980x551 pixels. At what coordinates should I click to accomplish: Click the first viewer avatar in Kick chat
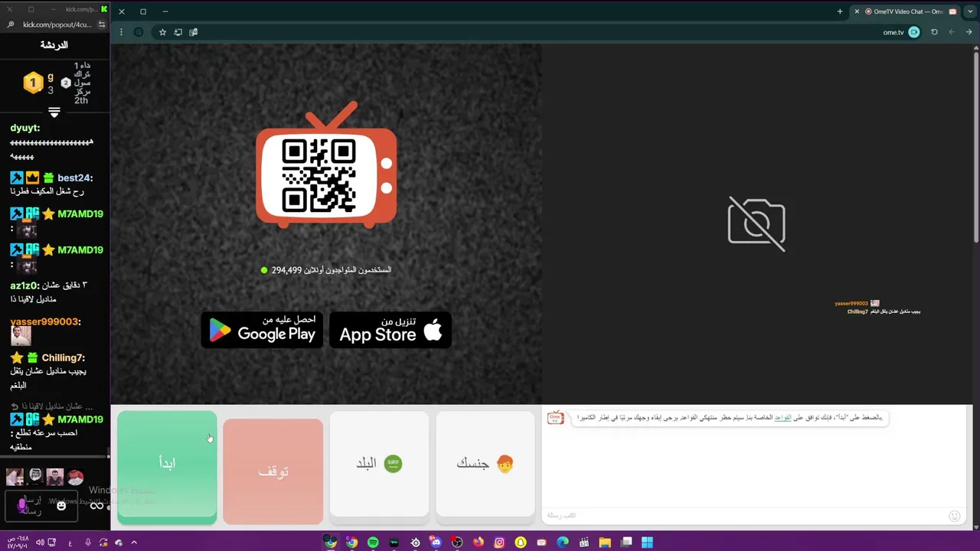click(x=15, y=478)
